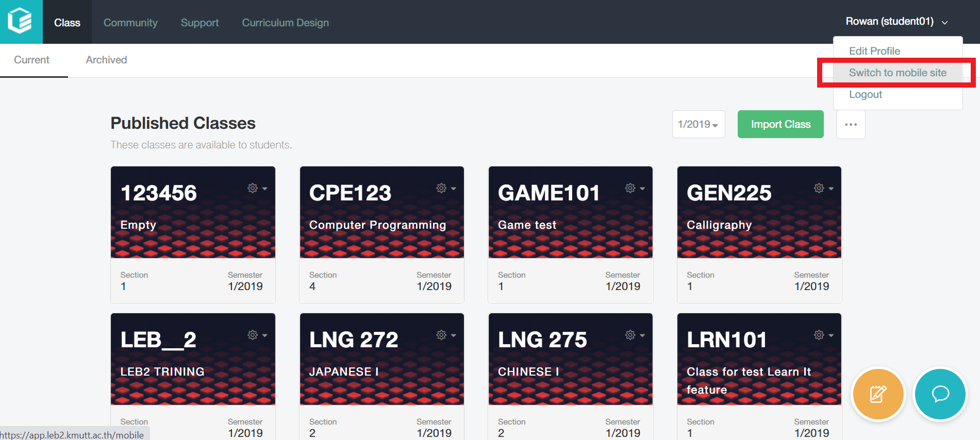Click the Published Classes heading

coord(183,123)
